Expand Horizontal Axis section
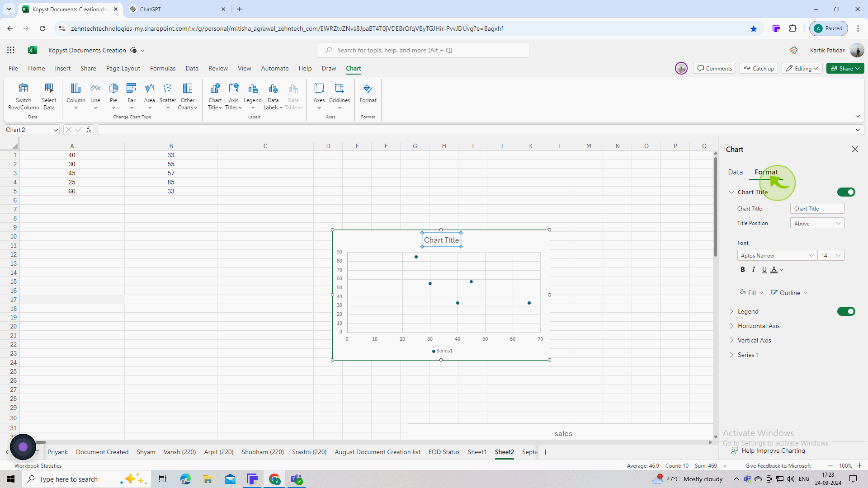The width and height of the screenshot is (868, 488). [x=731, y=326]
